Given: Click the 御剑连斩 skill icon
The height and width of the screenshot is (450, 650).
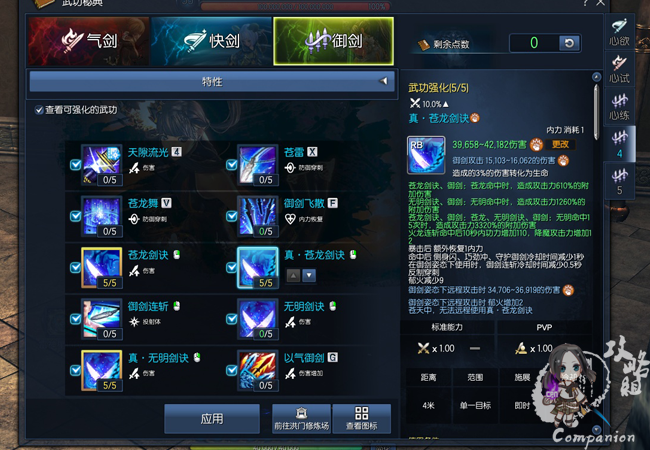Looking at the screenshot, I should [102, 319].
